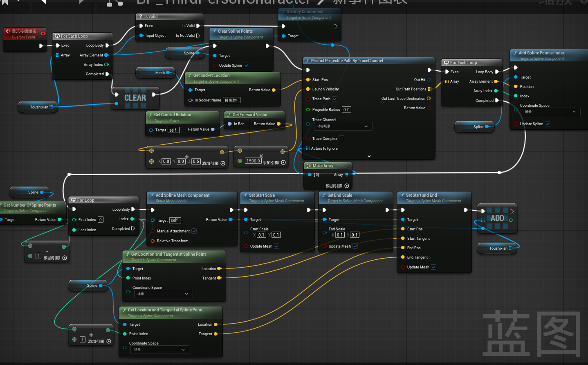Toggle the Manual Attachment checkbox

tap(194, 231)
